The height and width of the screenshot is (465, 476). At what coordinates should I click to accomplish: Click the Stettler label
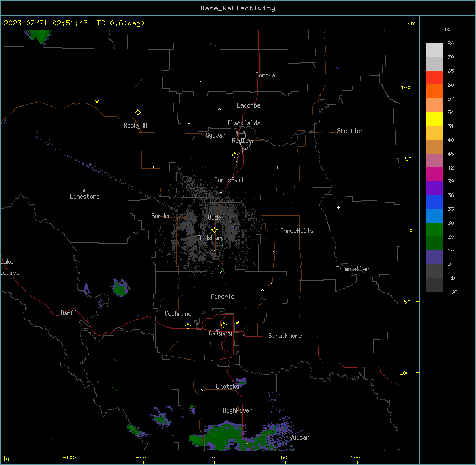(x=350, y=131)
